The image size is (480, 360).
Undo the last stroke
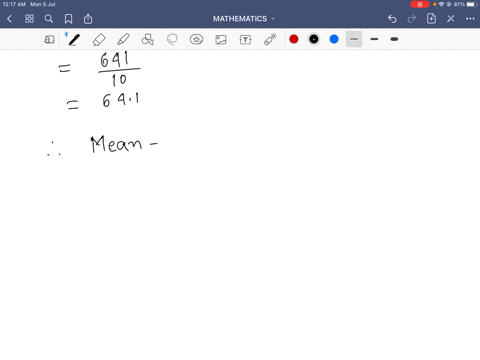(x=392, y=19)
